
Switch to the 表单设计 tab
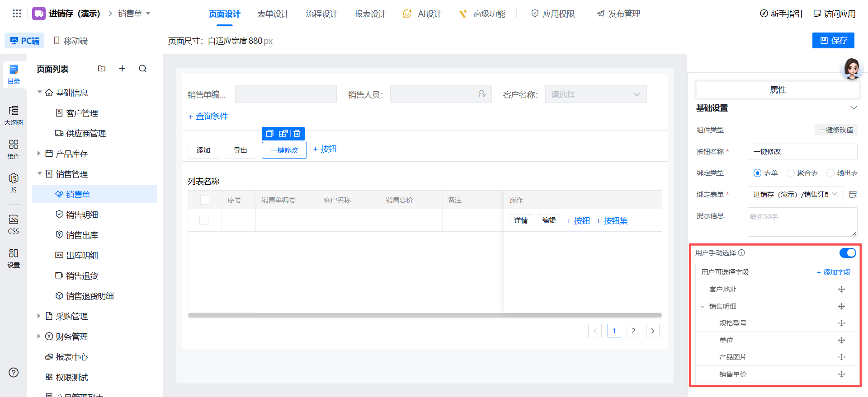click(x=273, y=14)
